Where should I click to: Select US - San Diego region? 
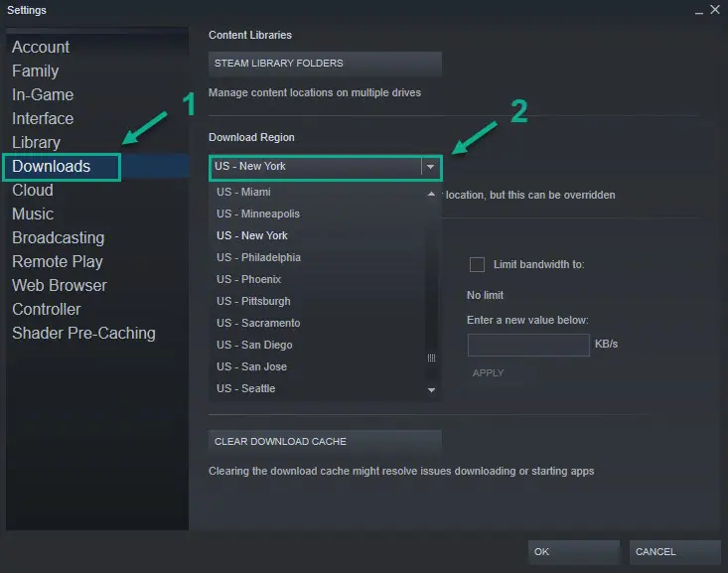point(318,345)
